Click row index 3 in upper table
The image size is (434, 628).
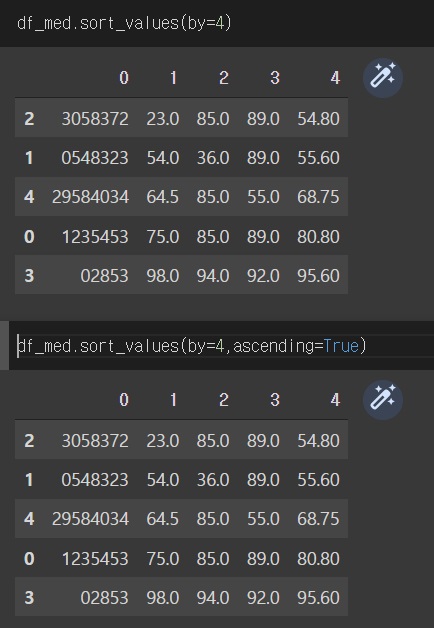[x=29, y=276]
